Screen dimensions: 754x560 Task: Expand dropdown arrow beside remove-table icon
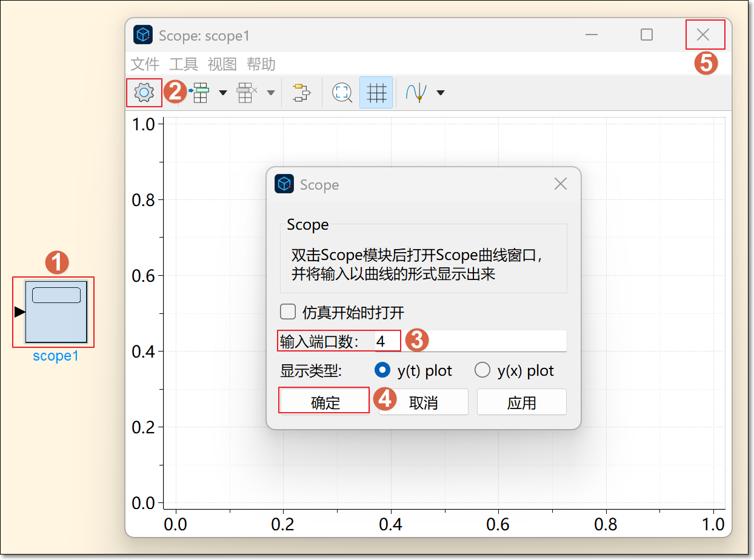click(x=271, y=93)
